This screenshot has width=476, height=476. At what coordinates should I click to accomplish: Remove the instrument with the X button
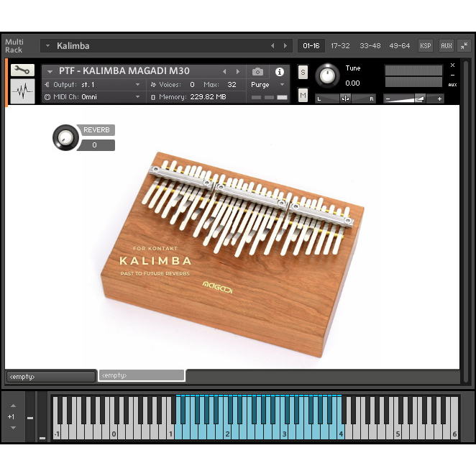tap(452, 65)
